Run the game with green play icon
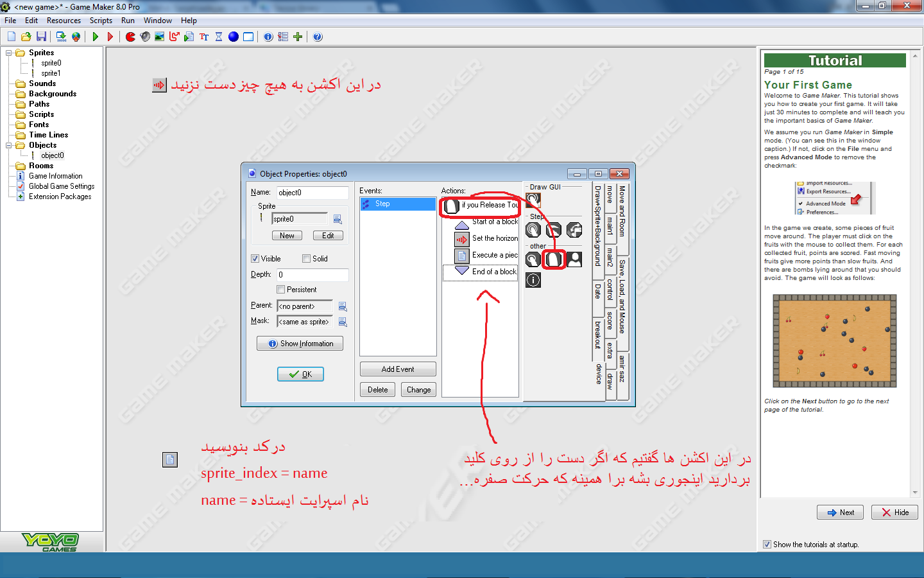Screen dimensions: 924x578 [x=96, y=37]
